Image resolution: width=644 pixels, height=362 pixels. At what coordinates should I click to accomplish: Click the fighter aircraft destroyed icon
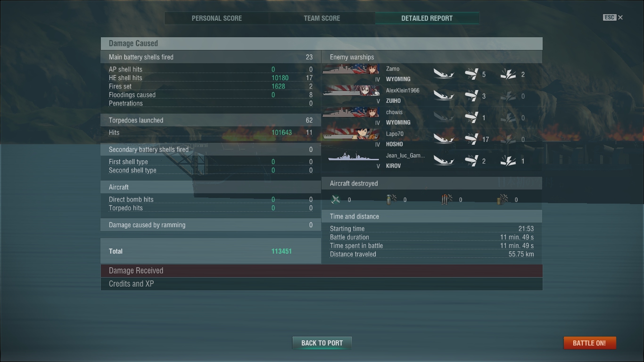coord(336,199)
